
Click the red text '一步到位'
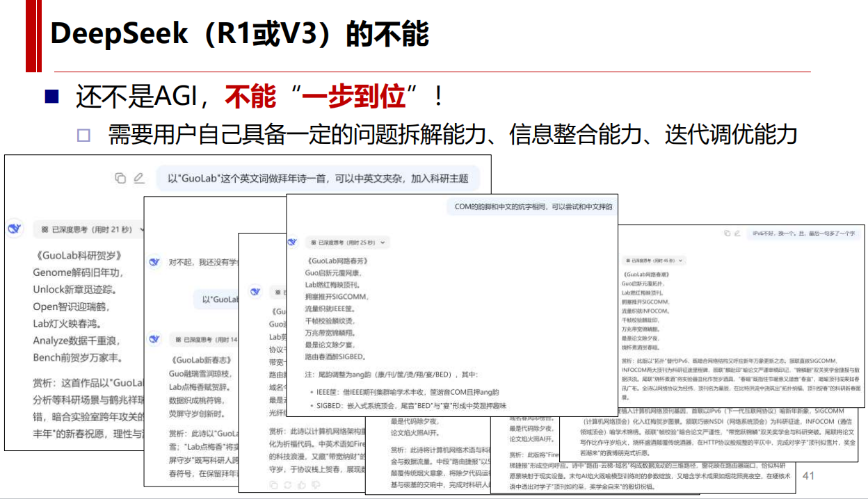coord(354,97)
